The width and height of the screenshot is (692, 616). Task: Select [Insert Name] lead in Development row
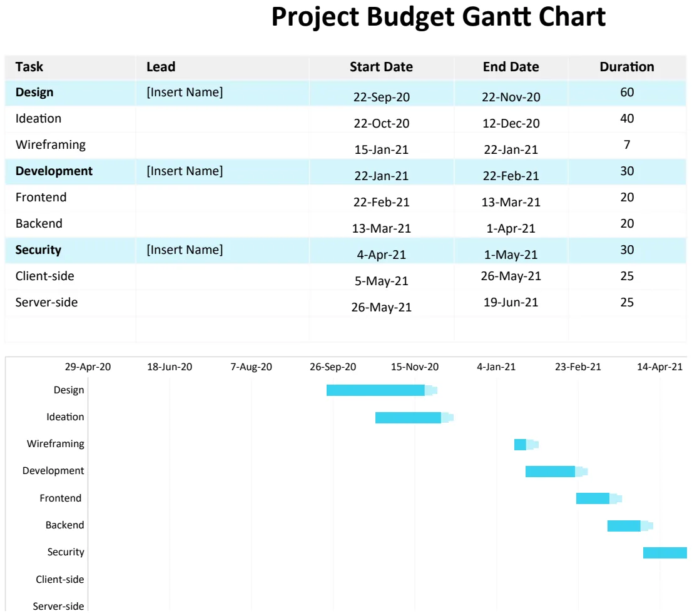coord(185,171)
